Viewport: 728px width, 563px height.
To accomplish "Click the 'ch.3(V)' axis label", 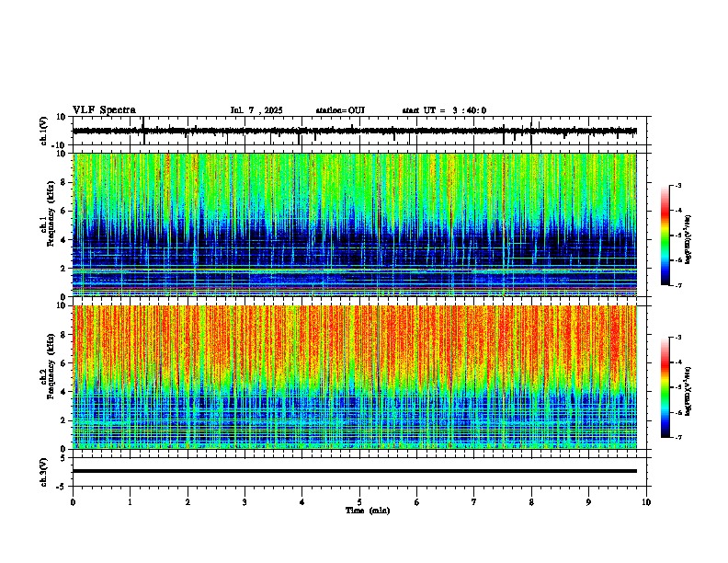I will [x=44, y=472].
